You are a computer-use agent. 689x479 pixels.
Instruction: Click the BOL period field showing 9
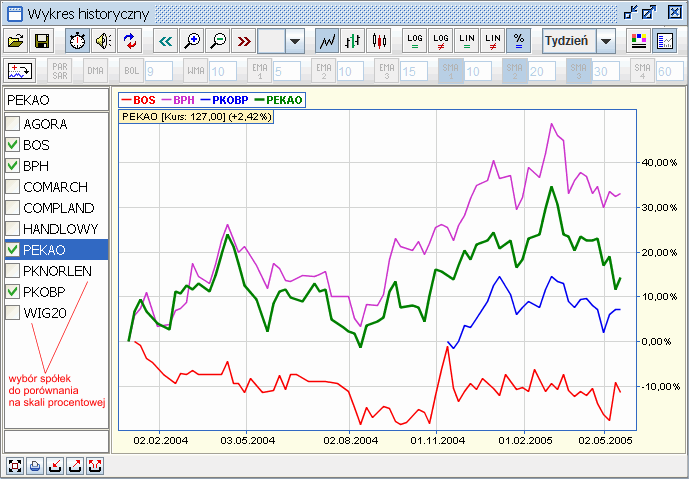coord(159,71)
